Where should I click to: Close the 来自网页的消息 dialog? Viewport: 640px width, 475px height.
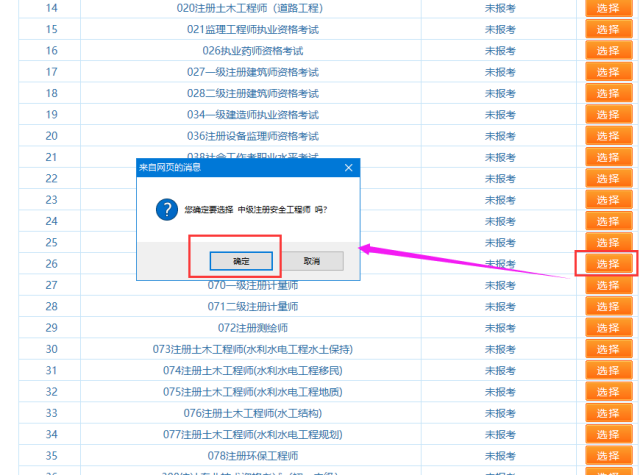coord(348,167)
